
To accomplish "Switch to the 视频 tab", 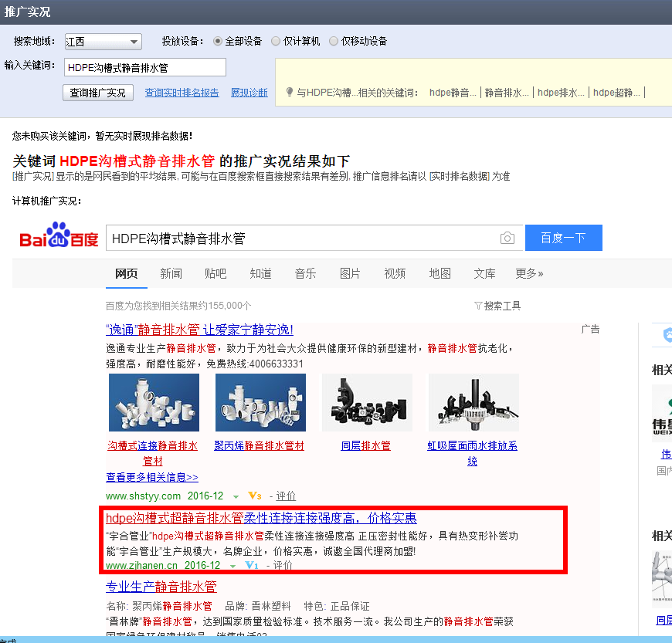I will (x=395, y=273).
